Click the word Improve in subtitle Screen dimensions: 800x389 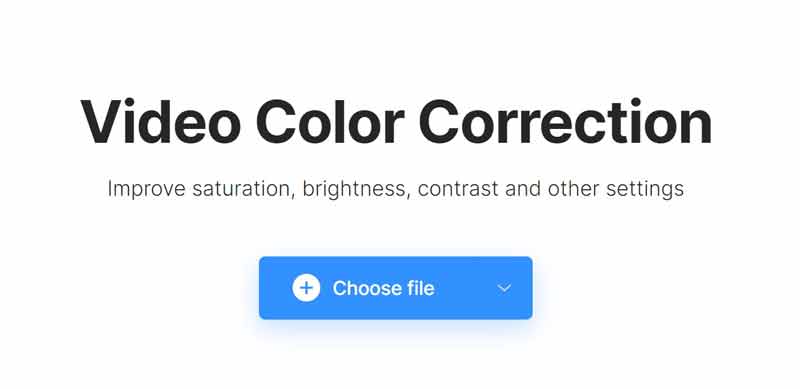point(146,189)
